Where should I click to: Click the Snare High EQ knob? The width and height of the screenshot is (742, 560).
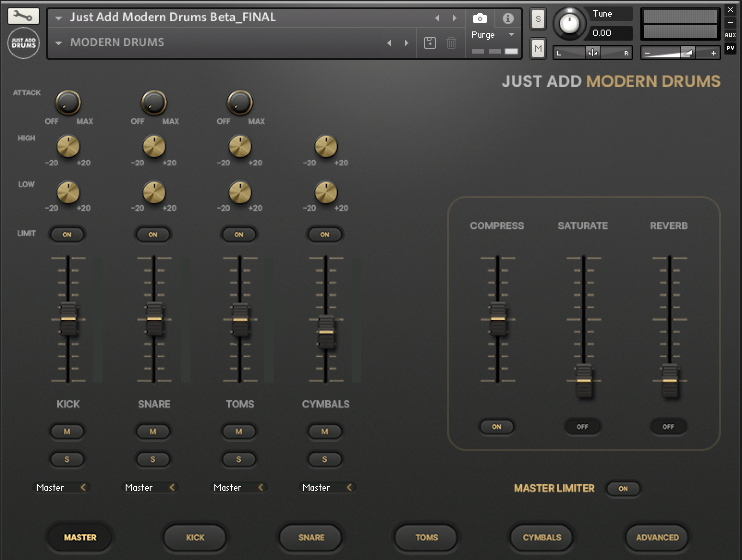coord(154,146)
